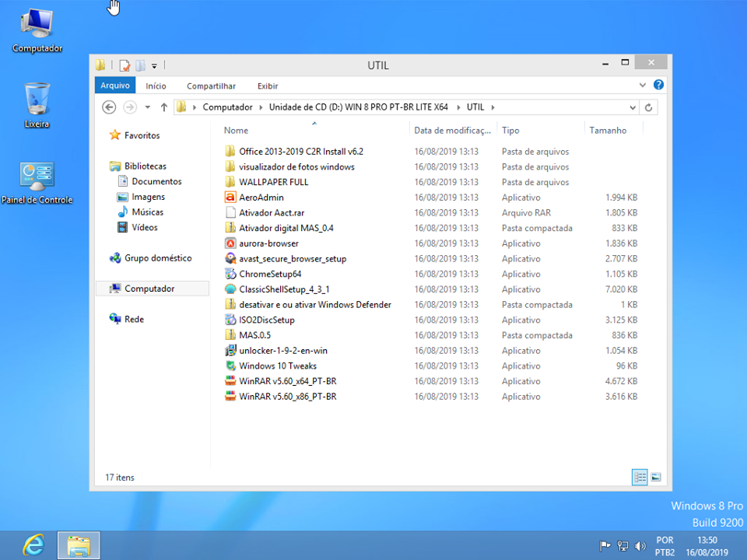Switch to large icons view toggle

pyautogui.click(x=656, y=477)
